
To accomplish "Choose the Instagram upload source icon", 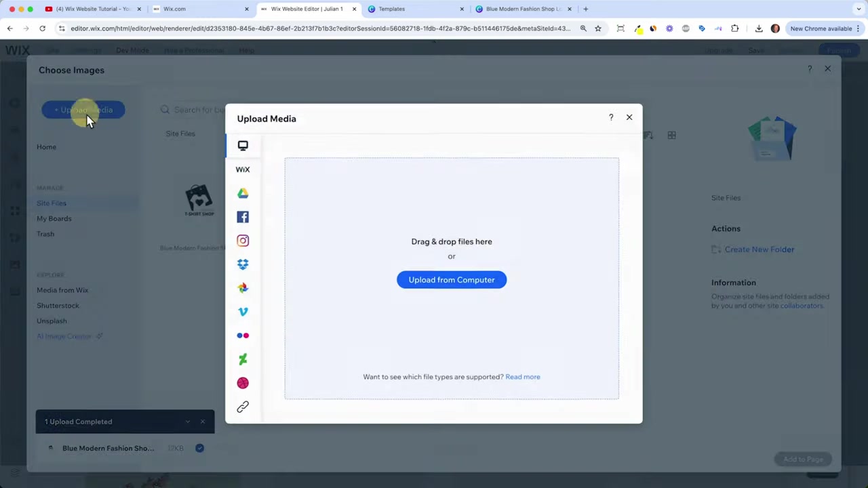I will click(243, 241).
